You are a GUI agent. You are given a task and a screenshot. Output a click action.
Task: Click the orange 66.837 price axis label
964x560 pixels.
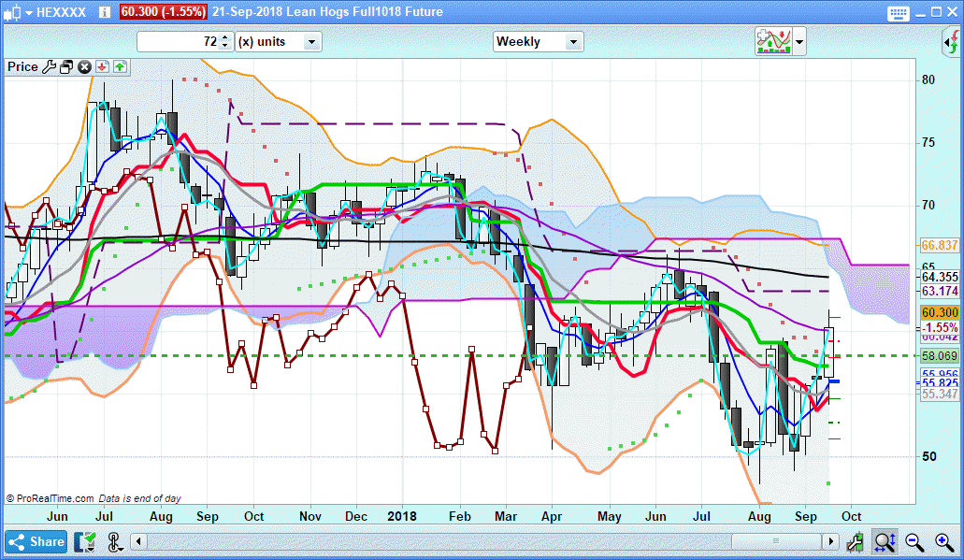(x=939, y=245)
